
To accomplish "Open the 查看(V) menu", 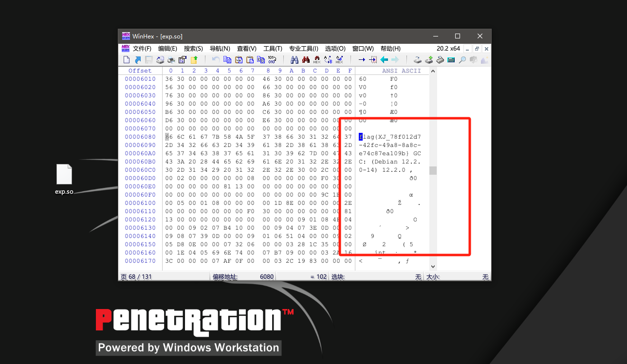I will click(247, 49).
